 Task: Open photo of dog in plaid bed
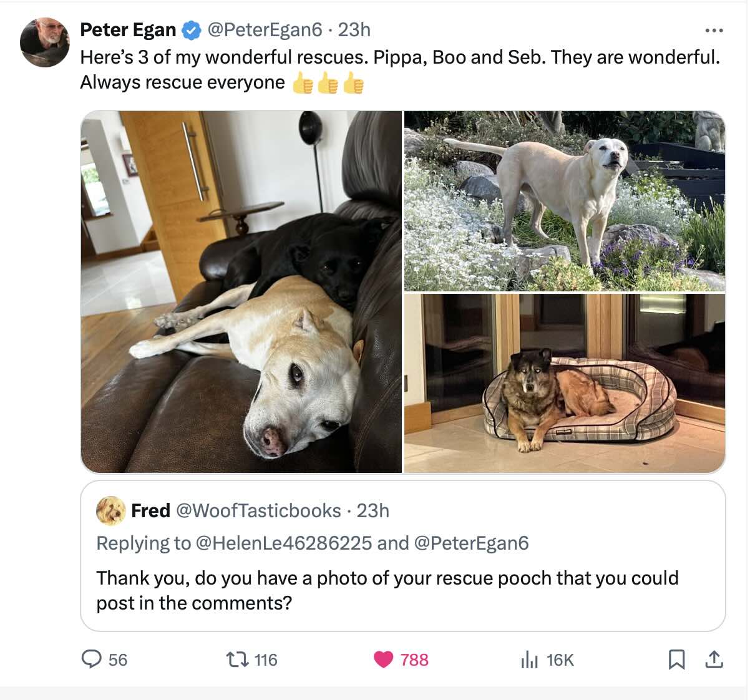click(x=564, y=383)
